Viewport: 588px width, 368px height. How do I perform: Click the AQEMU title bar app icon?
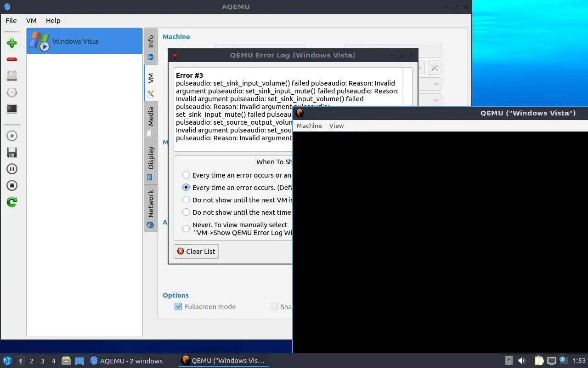7,7
